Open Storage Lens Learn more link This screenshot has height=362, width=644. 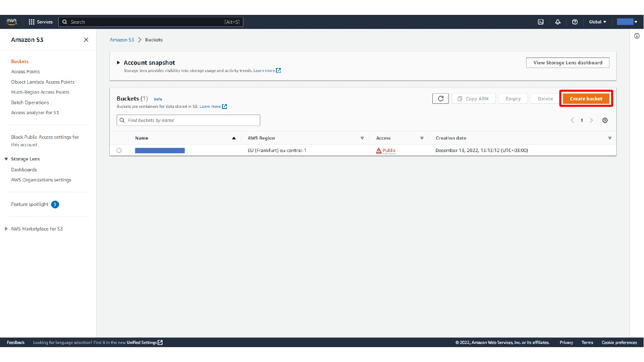(x=267, y=70)
